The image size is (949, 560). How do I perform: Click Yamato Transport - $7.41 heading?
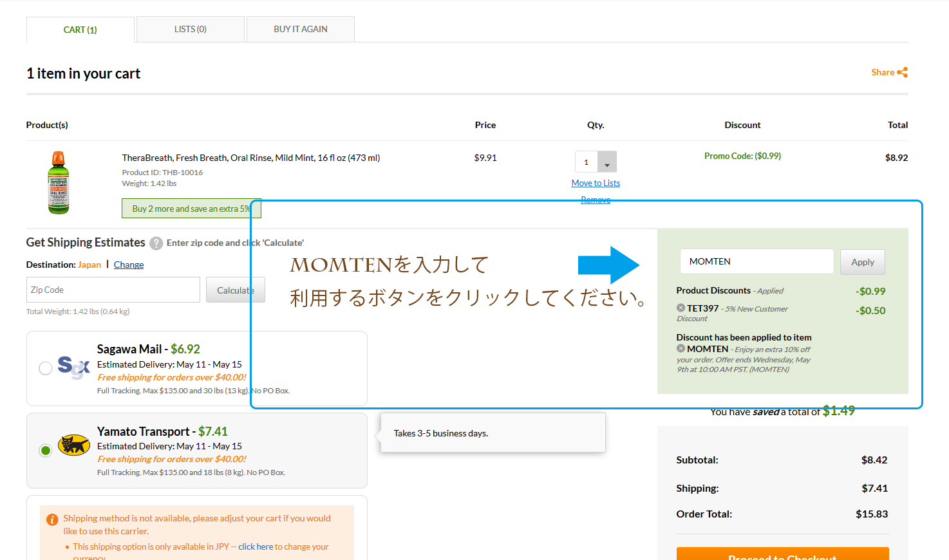tap(162, 431)
